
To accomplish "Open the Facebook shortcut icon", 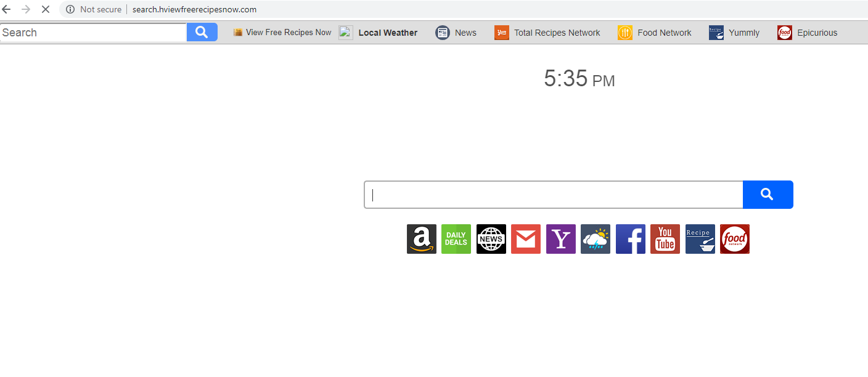I will point(631,239).
